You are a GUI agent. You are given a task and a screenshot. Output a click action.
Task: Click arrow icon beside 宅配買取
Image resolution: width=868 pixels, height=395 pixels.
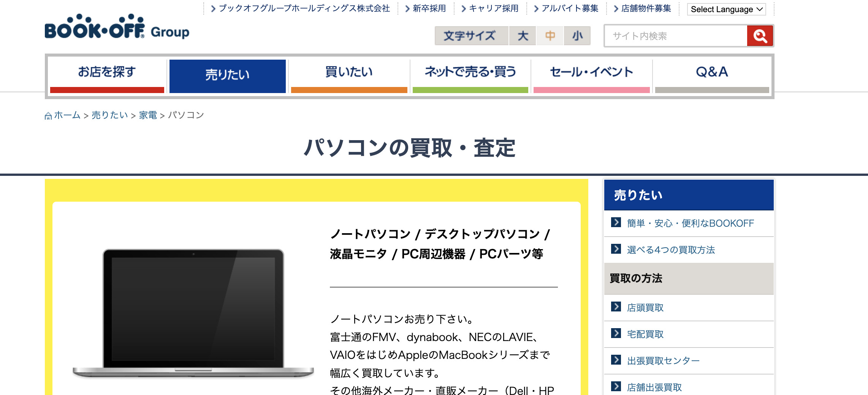616,333
